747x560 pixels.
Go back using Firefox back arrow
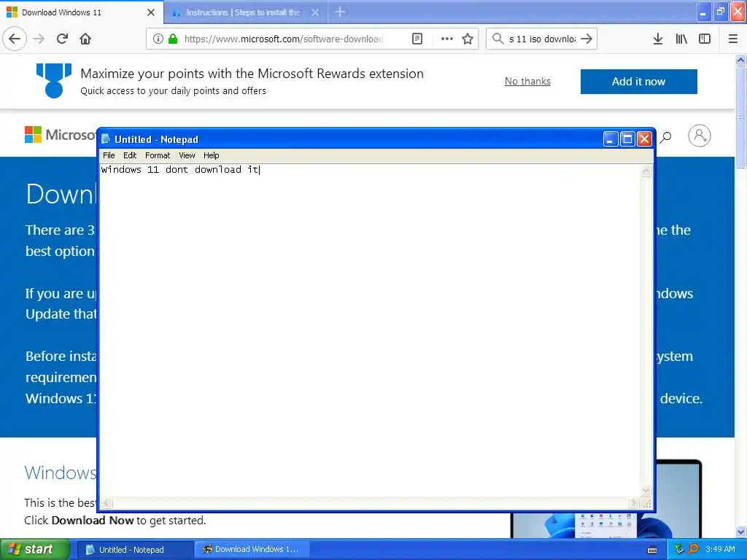(x=15, y=39)
